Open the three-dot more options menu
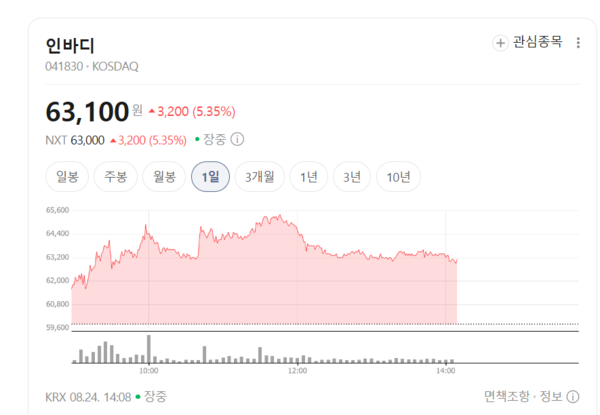600x415 pixels. click(578, 43)
